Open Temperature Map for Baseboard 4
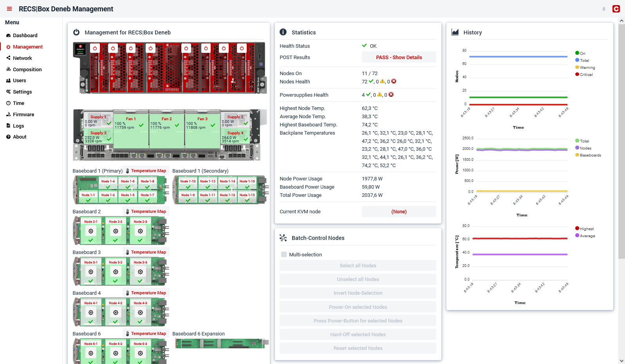 click(146, 293)
